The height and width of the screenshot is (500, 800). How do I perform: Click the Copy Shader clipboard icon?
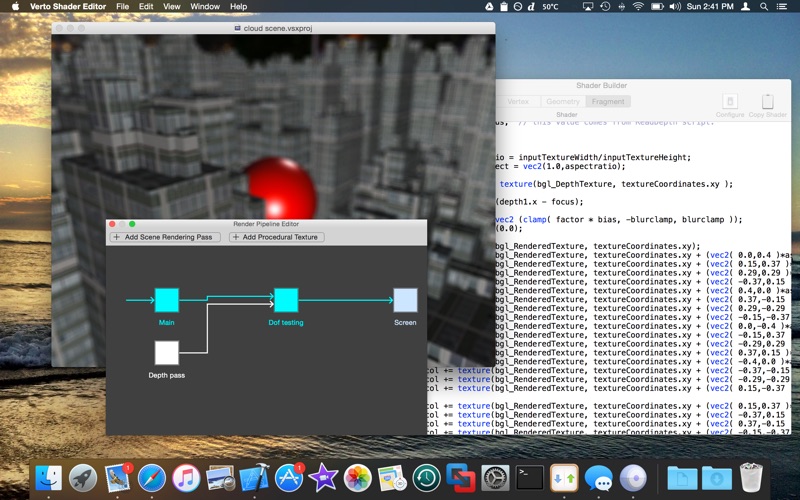click(x=767, y=102)
